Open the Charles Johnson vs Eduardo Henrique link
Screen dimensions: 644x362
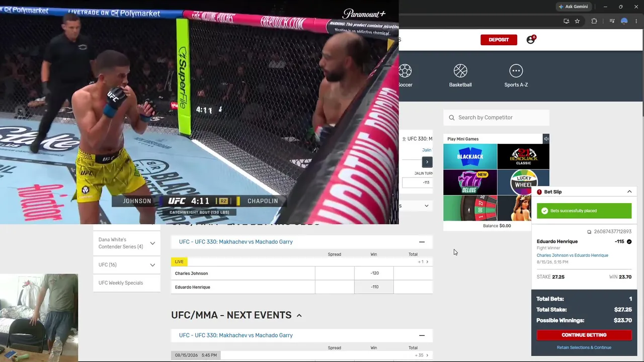(x=573, y=255)
